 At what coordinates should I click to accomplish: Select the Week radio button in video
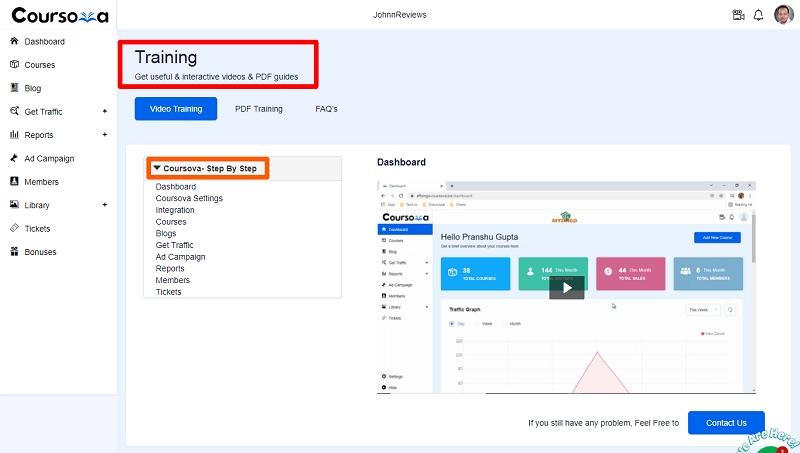point(477,324)
